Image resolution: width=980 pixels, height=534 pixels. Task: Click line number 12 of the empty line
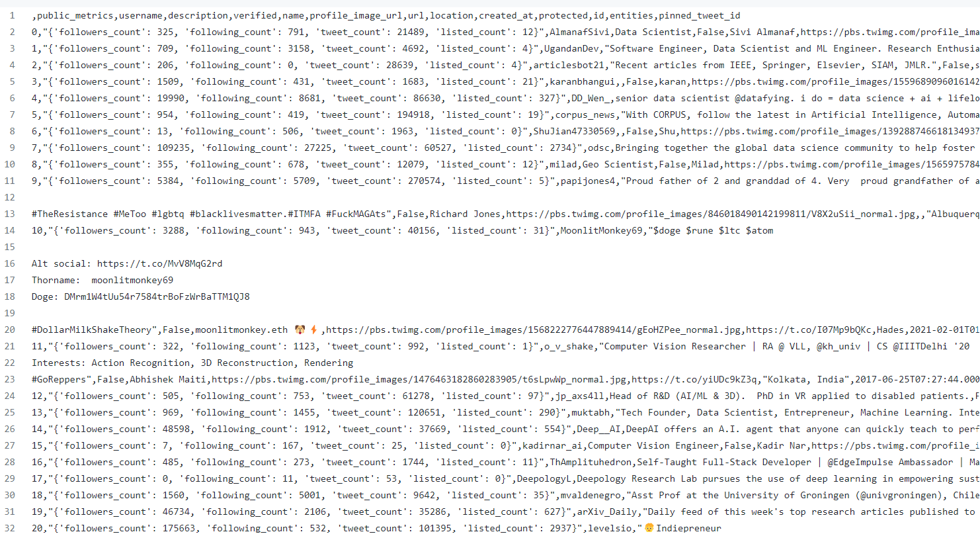pos(13,197)
